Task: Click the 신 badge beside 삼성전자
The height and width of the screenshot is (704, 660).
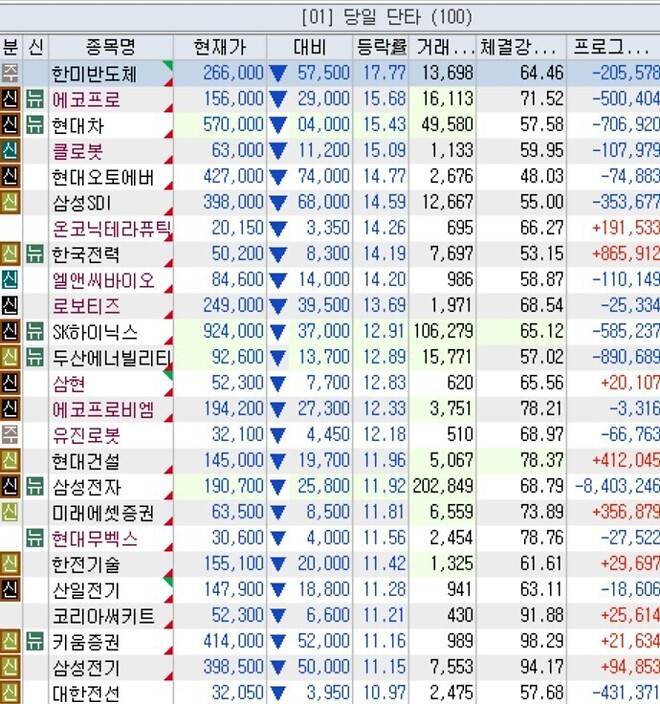Action: pos(10,486)
